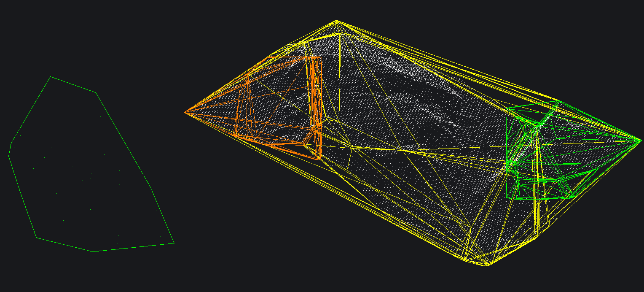
Task: Pick the orange wireframe's top-right corner
Action: [321, 57]
